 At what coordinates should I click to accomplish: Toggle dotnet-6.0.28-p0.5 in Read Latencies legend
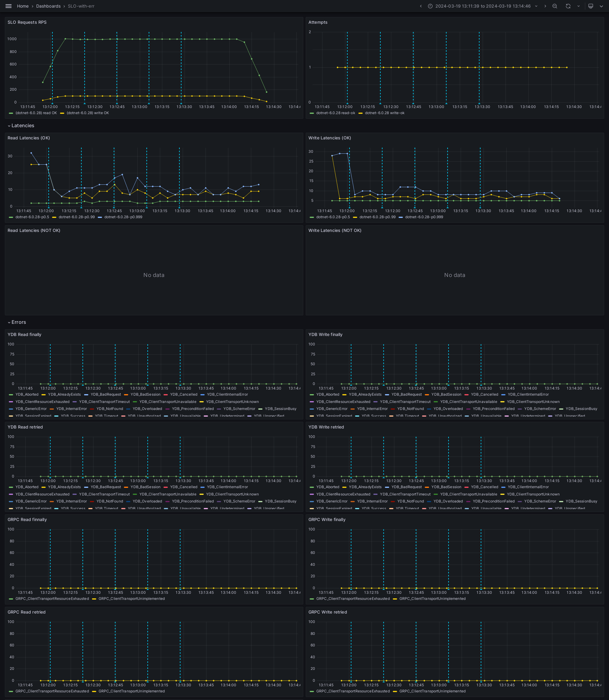point(32,217)
